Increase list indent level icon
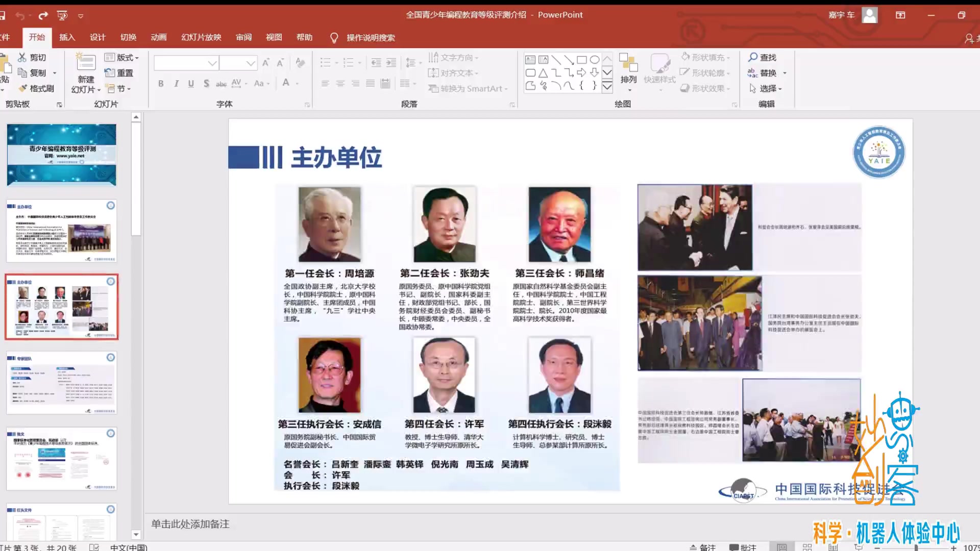This screenshot has height=551, width=980. [391, 63]
